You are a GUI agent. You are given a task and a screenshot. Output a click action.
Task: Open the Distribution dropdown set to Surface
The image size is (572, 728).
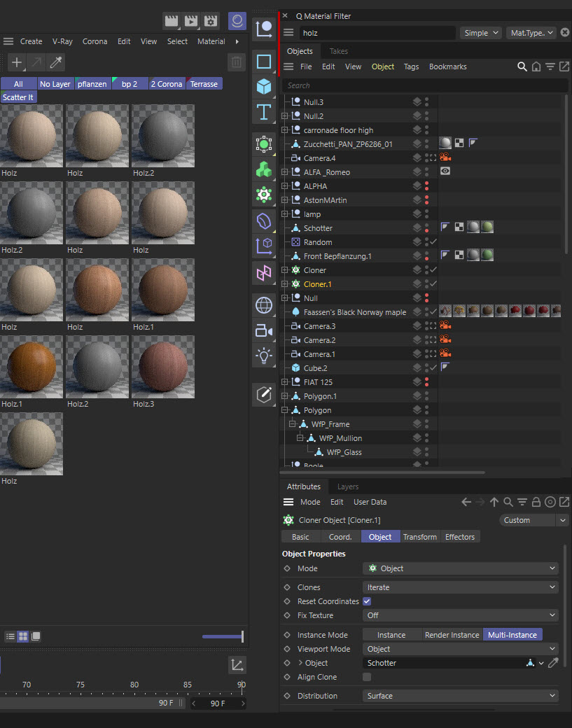point(460,696)
